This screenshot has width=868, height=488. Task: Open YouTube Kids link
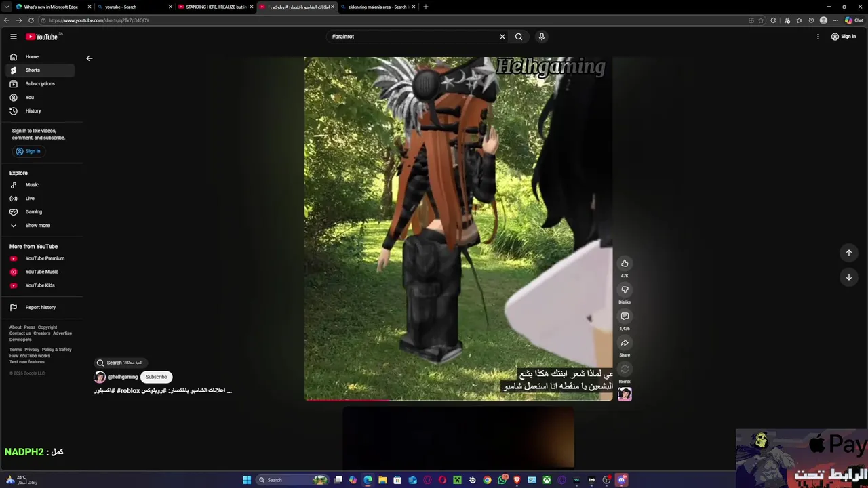[41, 285]
